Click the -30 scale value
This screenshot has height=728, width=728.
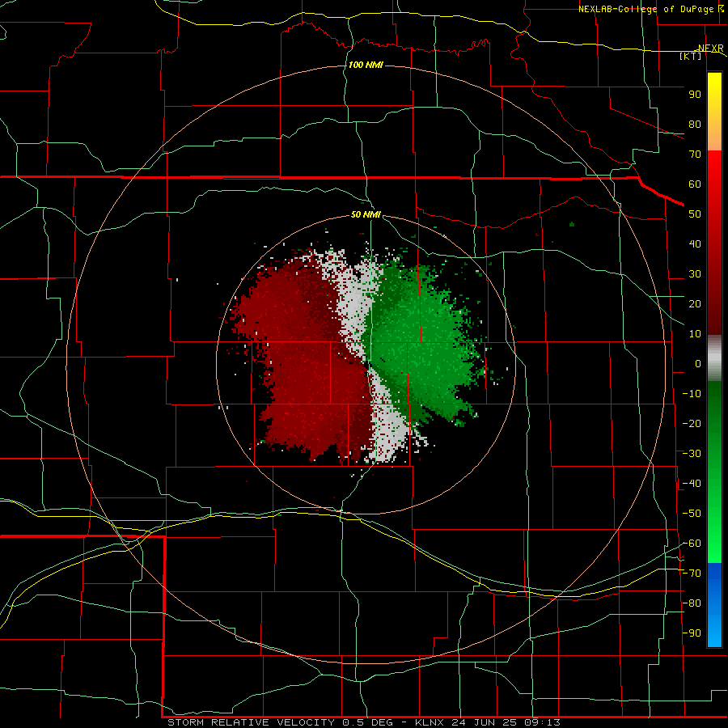coord(692,454)
